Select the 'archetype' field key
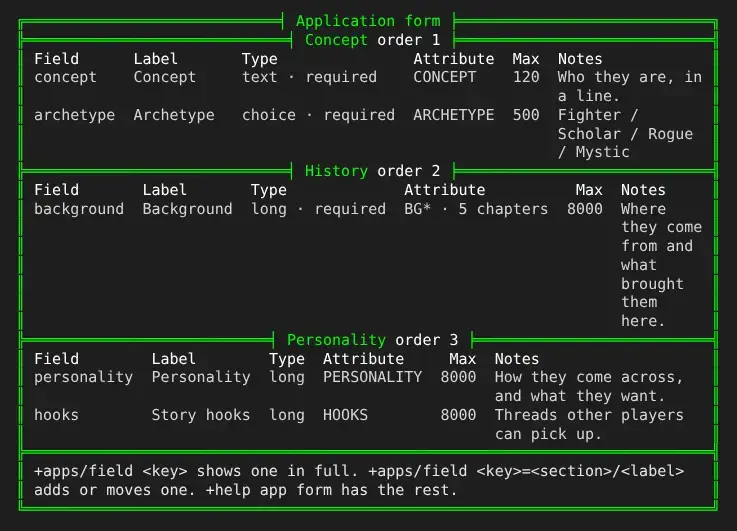The width and height of the screenshot is (737, 531). [74, 115]
